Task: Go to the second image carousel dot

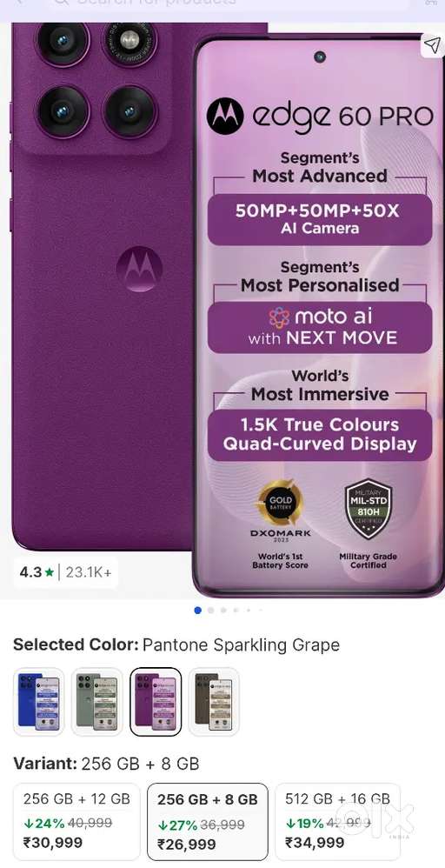Action: click(210, 611)
